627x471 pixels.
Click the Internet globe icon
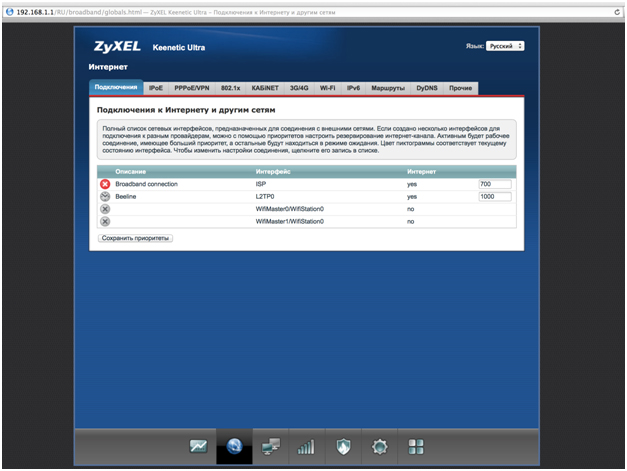(235, 447)
